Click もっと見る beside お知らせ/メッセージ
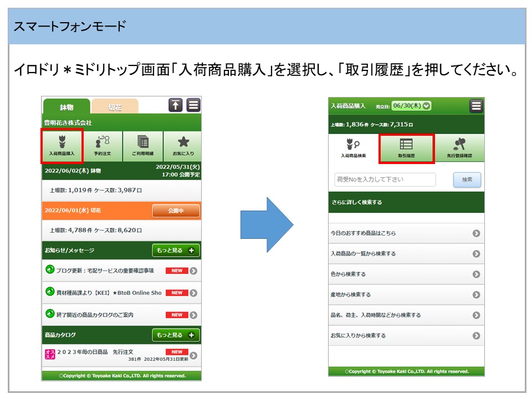The width and height of the screenshot is (532, 399). click(x=176, y=250)
